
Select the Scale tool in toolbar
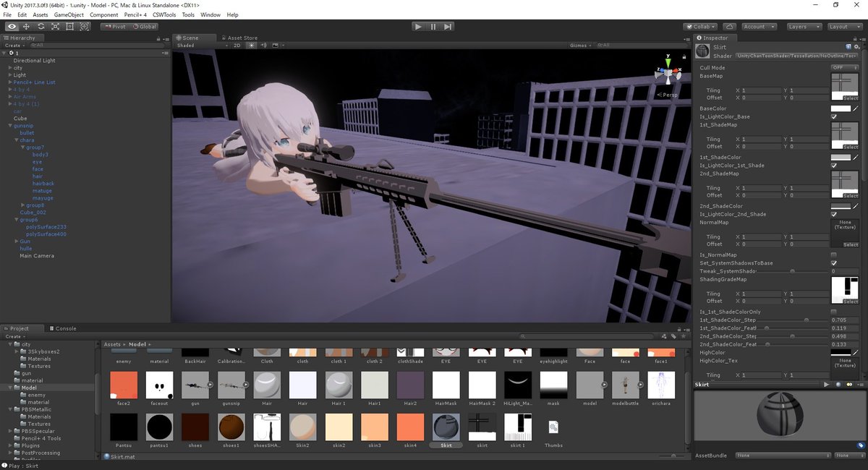tap(55, 27)
